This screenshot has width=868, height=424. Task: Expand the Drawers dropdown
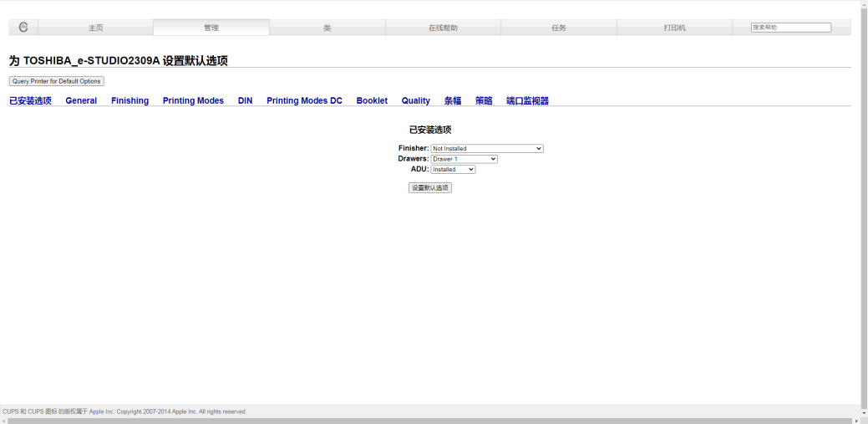point(464,159)
